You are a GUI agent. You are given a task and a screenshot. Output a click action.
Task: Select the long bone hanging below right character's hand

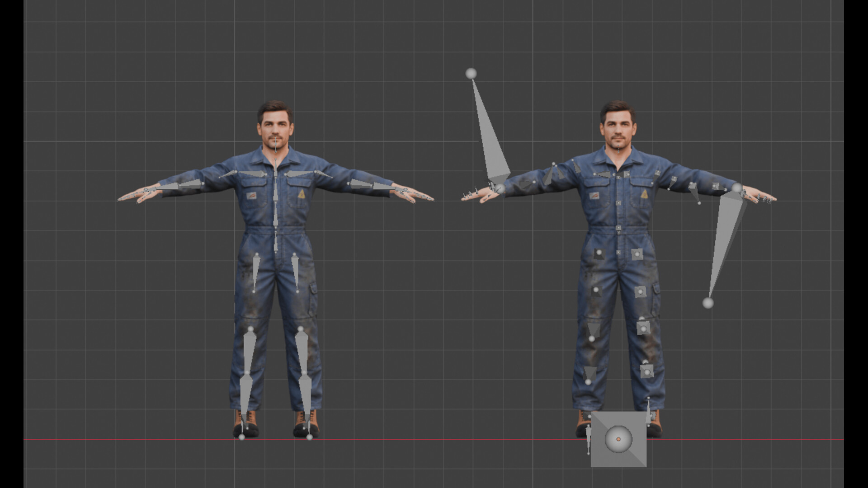click(x=726, y=244)
